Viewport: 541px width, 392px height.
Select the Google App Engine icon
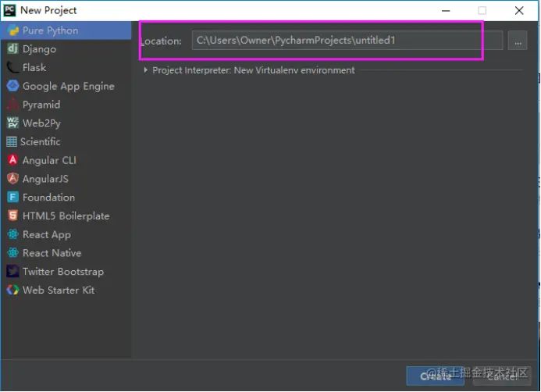[12, 86]
